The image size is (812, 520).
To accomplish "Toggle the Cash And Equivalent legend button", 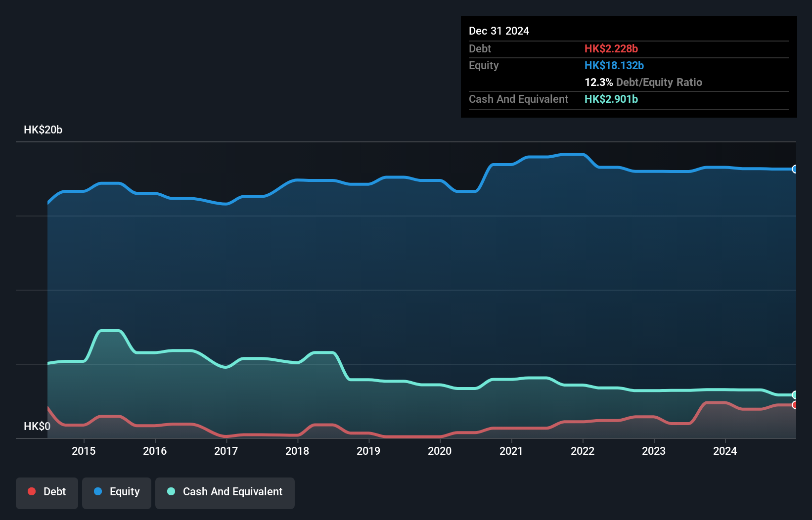I will [x=225, y=493].
